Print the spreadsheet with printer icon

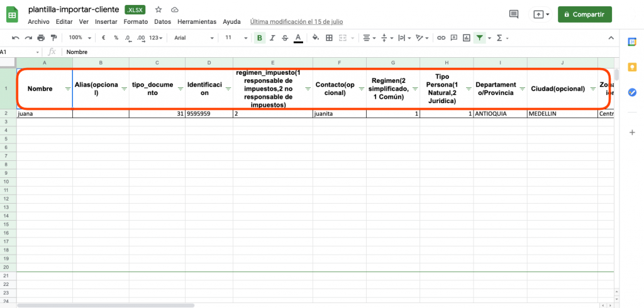41,38
